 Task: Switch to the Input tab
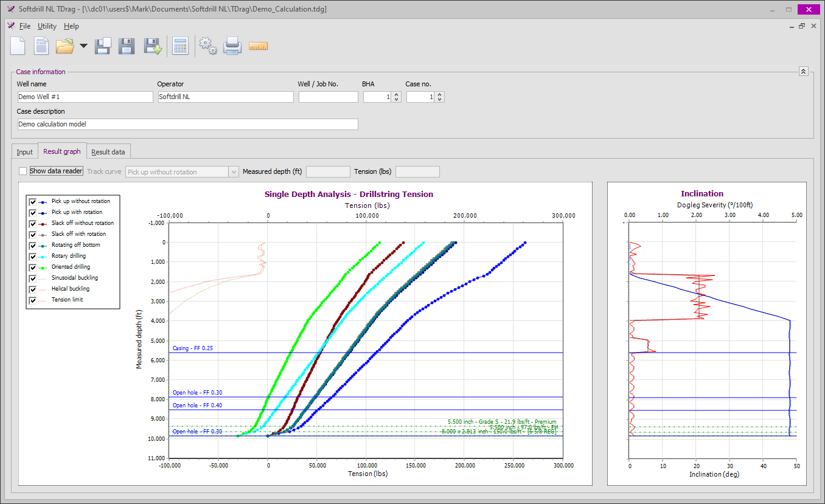click(x=25, y=152)
